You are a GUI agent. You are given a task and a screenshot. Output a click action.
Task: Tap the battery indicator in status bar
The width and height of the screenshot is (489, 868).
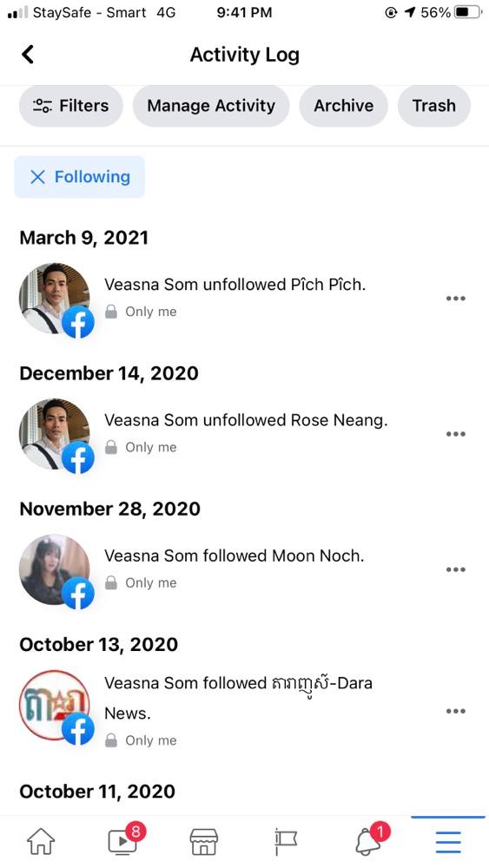[x=468, y=12]
